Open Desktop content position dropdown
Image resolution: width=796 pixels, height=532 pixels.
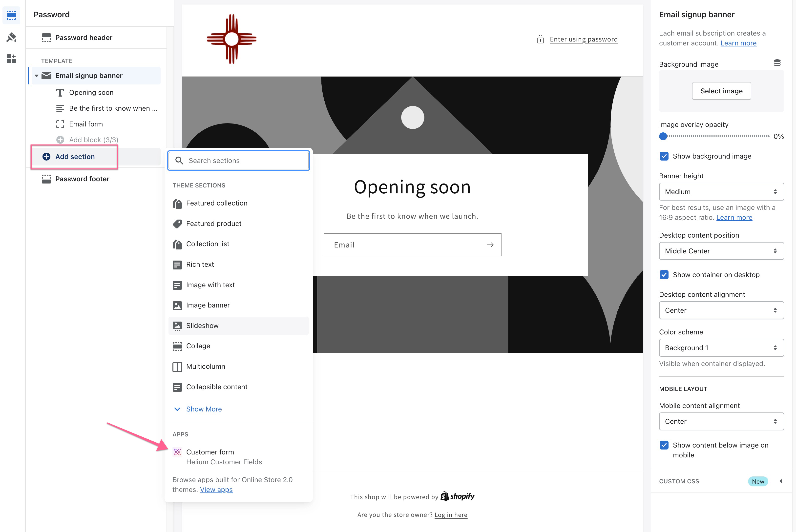[721, 250]
